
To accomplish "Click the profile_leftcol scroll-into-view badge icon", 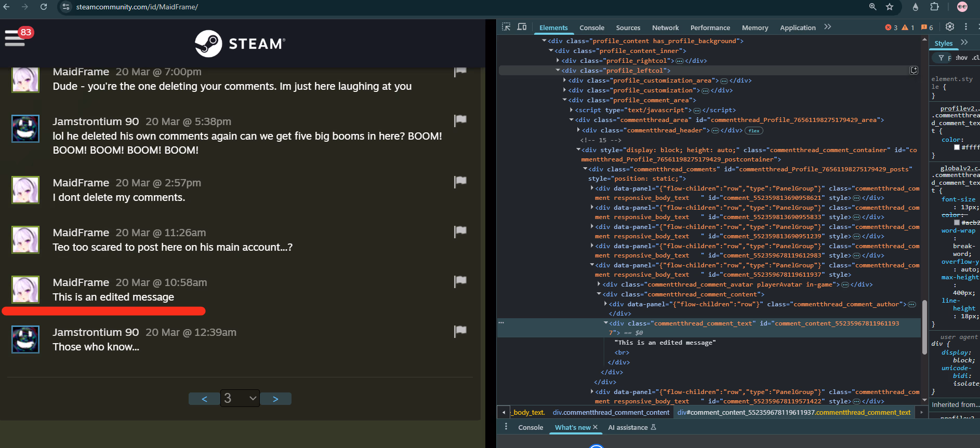I will (x=914, y=70).
